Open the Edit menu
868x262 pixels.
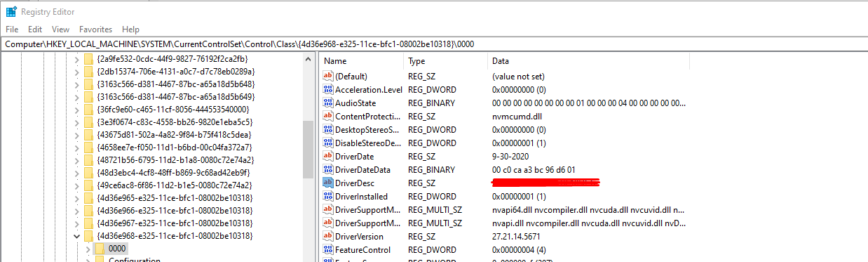click(x=35, y=30)
